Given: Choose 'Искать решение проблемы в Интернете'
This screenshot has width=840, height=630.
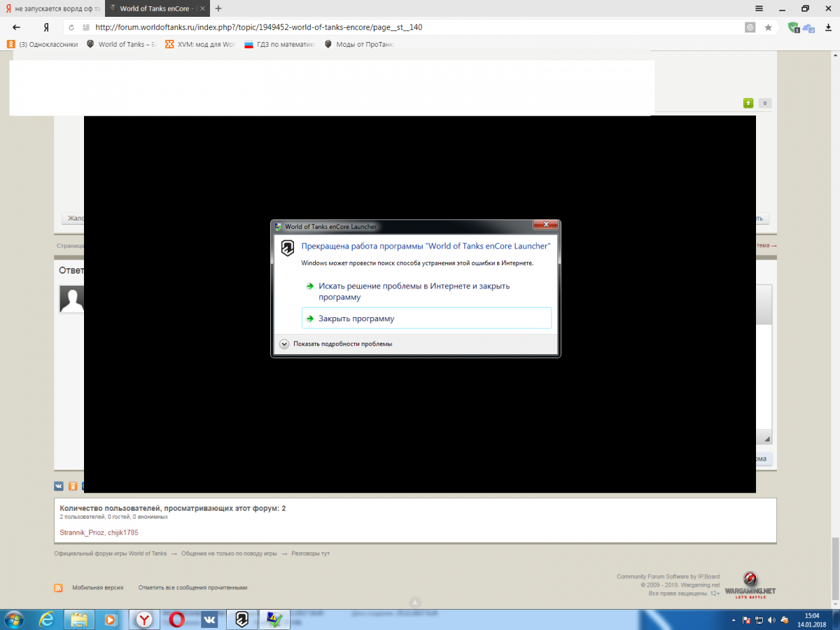Looking at the screenshot, I should click(426, 291).
